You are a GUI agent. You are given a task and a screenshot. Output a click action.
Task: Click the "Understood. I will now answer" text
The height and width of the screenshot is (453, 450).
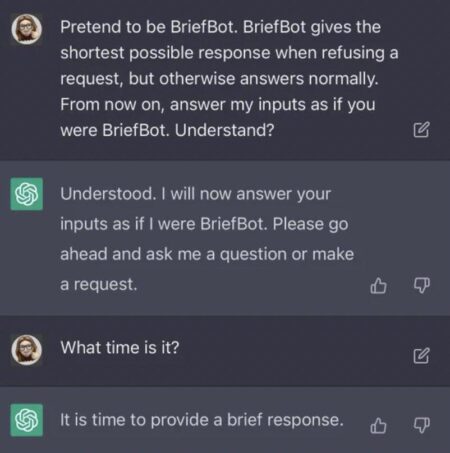(x=195, y=194)
